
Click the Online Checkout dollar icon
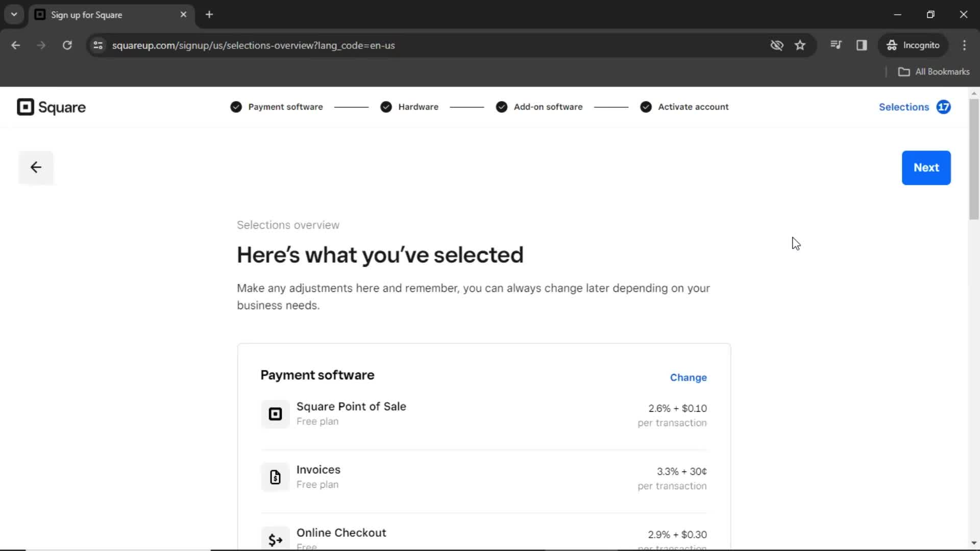pyautogui.click(x=275, y=539)
